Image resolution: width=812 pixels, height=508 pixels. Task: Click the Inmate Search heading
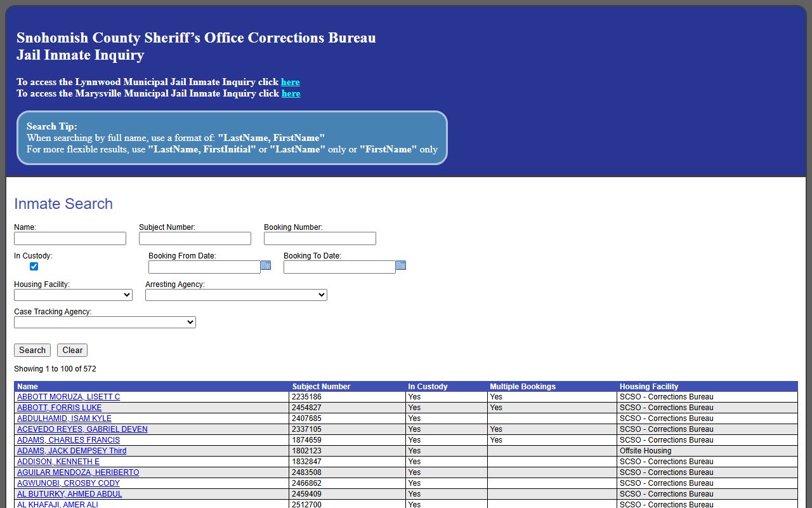(63, 204)
